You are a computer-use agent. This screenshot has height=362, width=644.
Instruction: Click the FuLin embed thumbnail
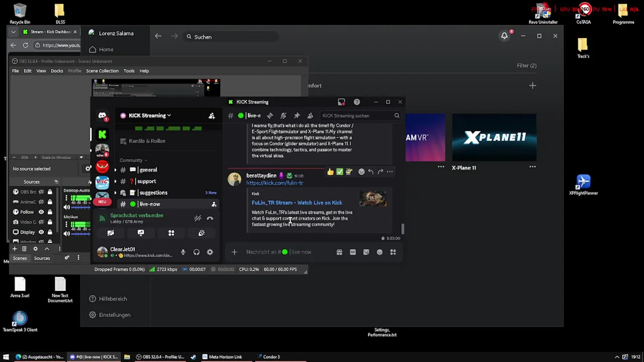373,199
